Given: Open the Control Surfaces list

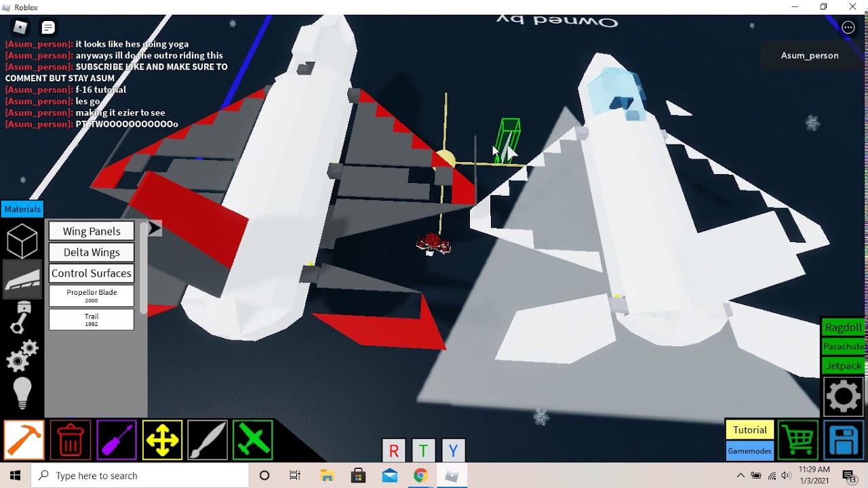Looking at the screenshot, I should click(92, 273).
